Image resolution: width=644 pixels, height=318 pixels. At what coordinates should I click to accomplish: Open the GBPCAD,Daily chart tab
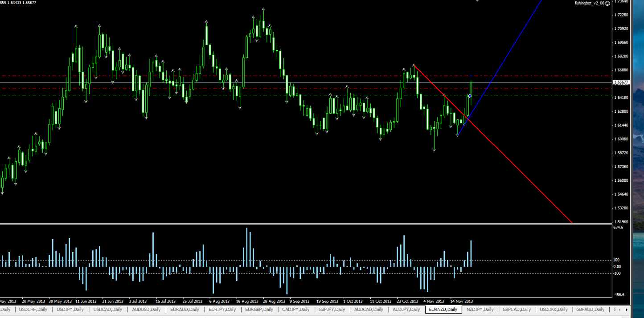[x=517, y=310]
